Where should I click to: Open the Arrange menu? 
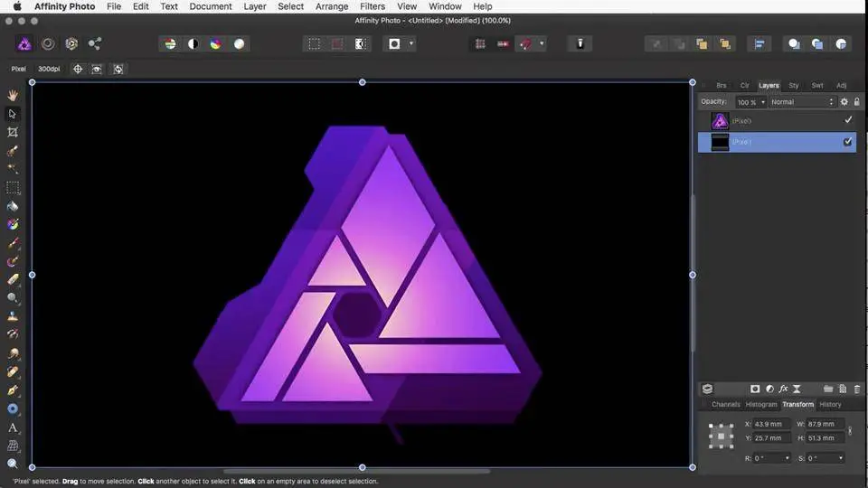(332, 6)
